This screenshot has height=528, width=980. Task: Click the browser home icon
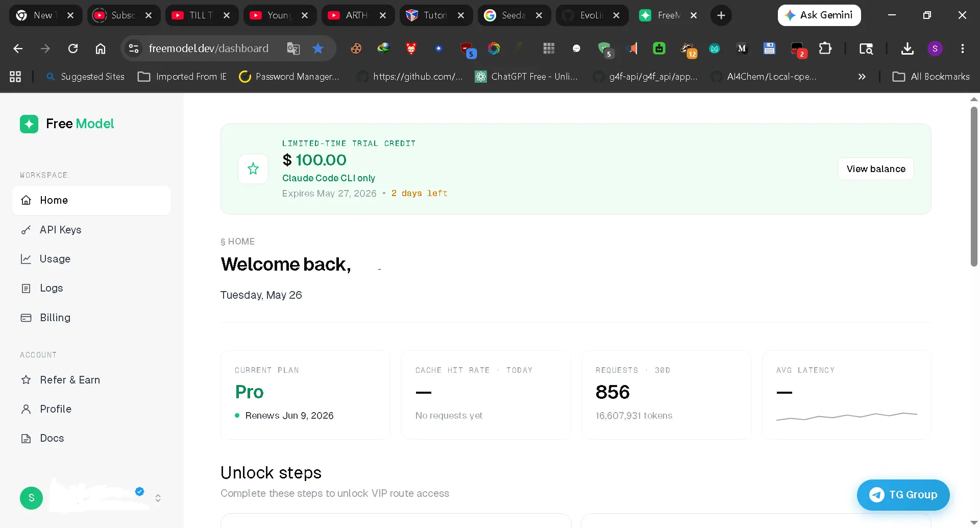(x=101, y=49)
